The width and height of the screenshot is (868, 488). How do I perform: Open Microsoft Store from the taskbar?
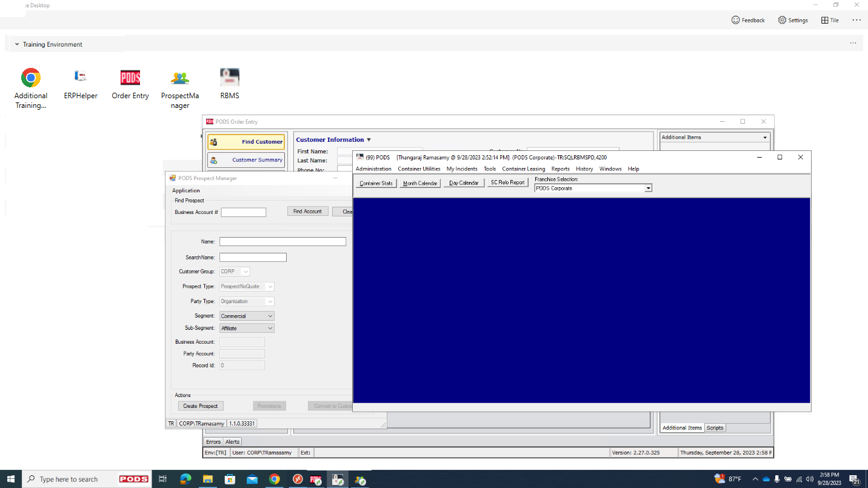pyautogui.click(x=230, y=479)
